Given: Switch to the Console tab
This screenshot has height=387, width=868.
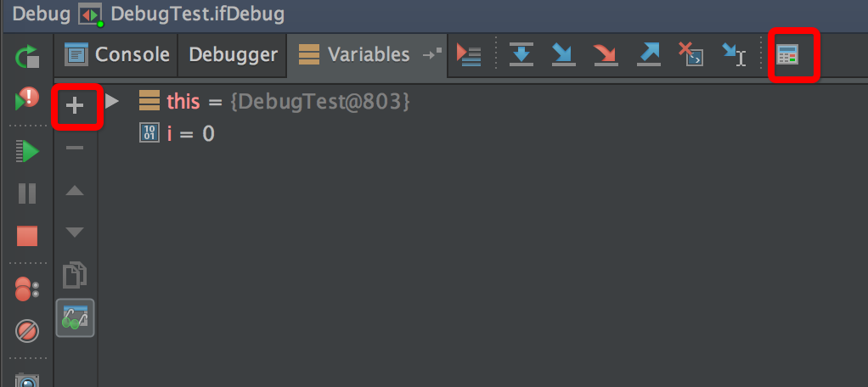Looking at the screenshot, I should pos(116,54).
